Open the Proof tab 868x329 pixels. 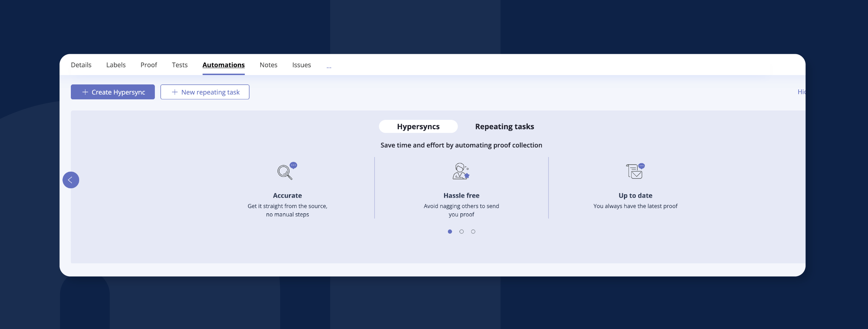(149, 65)
